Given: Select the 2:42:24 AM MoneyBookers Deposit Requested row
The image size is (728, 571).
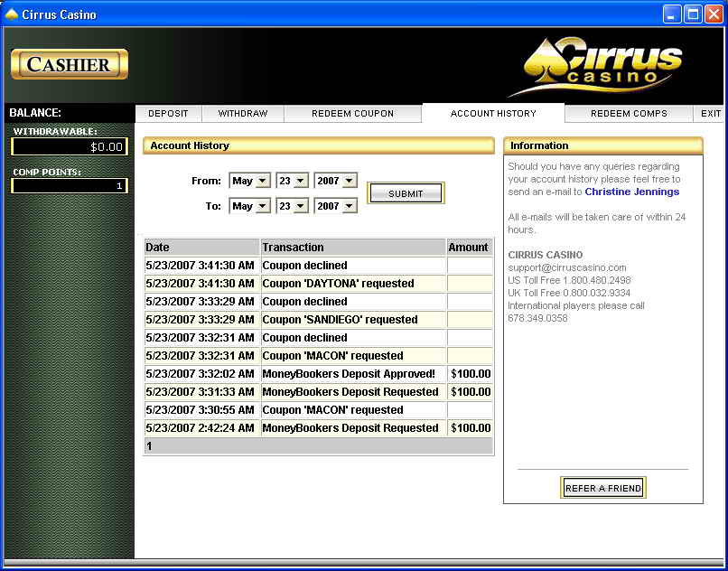Looking at the screenshot, I should [319, 428].
